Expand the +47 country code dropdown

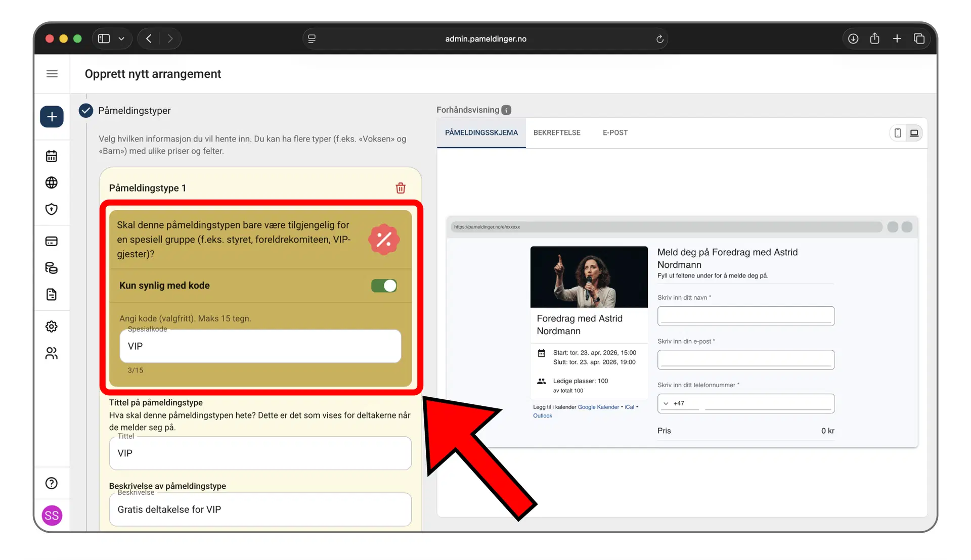(666, 403)
